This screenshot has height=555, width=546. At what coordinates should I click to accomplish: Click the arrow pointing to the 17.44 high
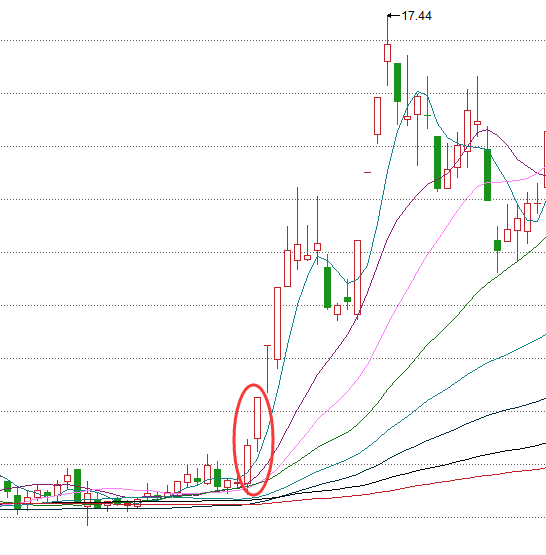(x=394, y=16)
